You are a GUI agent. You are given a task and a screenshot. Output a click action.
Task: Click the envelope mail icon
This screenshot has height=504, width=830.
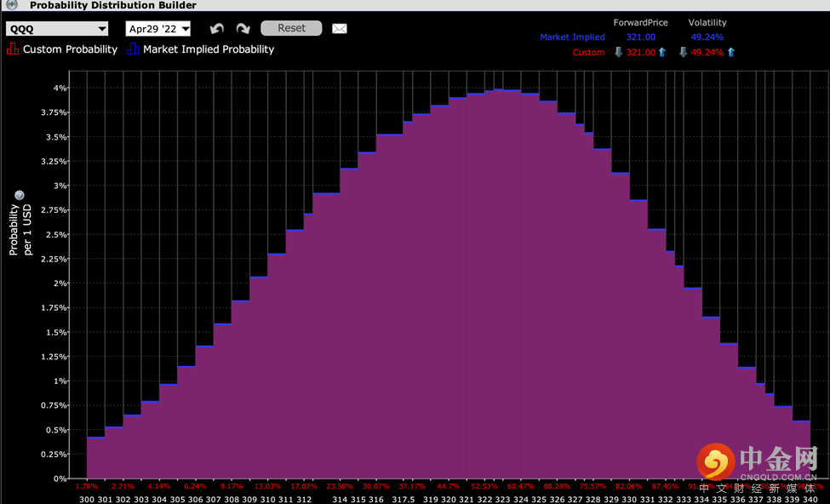tap(339, 29)
